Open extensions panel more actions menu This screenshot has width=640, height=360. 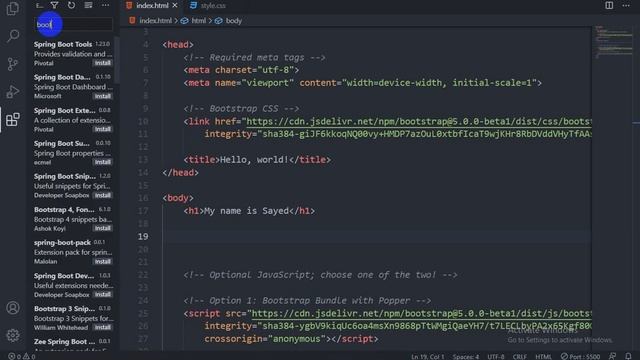[x=105, y=5]
